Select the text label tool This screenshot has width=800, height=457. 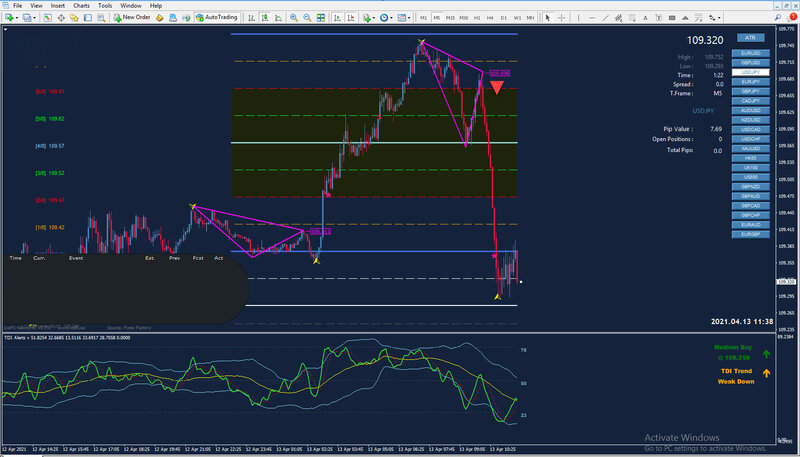(659, 18)
